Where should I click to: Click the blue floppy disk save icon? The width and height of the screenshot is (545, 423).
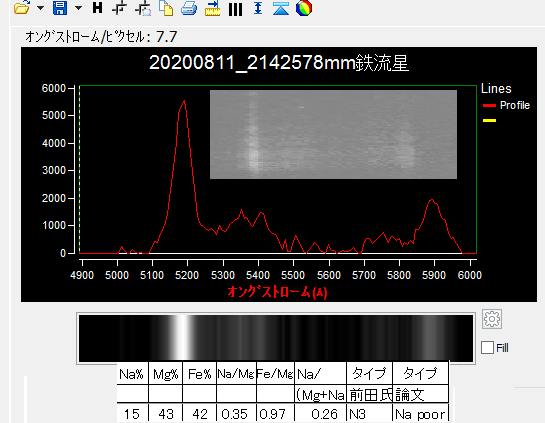(60, 8)
